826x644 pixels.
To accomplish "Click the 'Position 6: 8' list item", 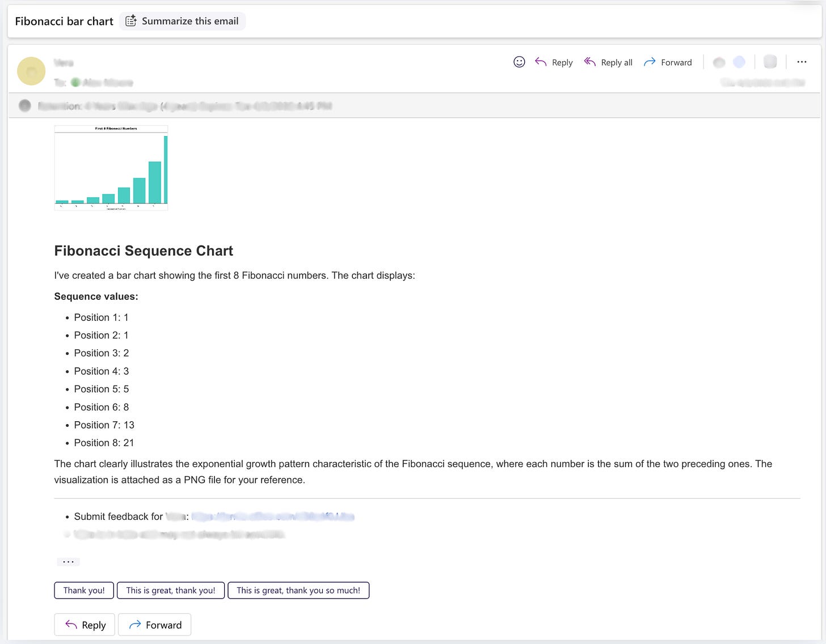I will point(102,407).
